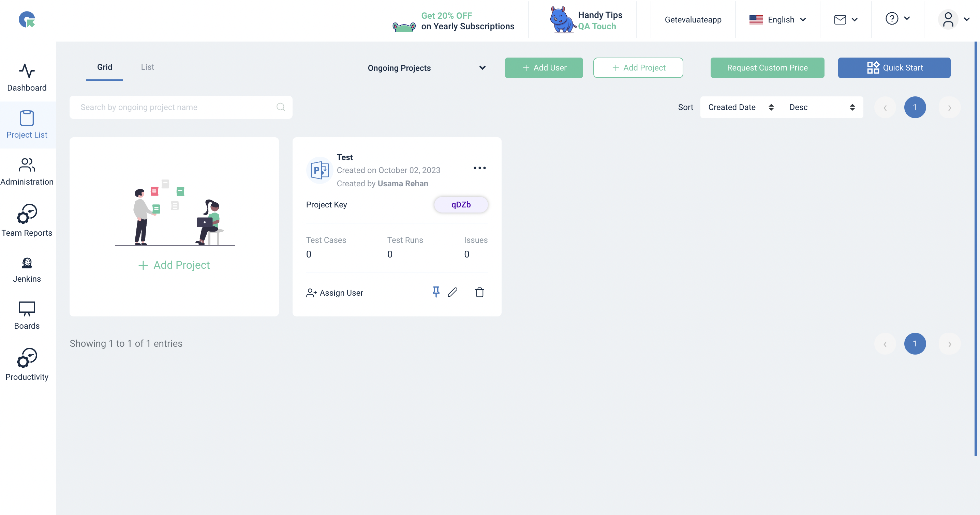
Task: Click the search magnifier icon
Action: click(281, 107)
